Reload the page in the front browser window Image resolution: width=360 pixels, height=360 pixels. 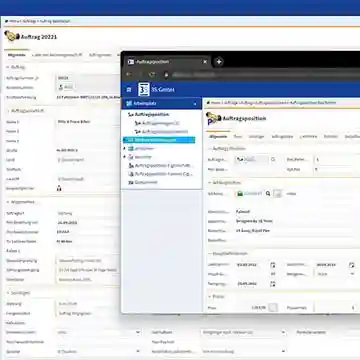click(152, 74)
